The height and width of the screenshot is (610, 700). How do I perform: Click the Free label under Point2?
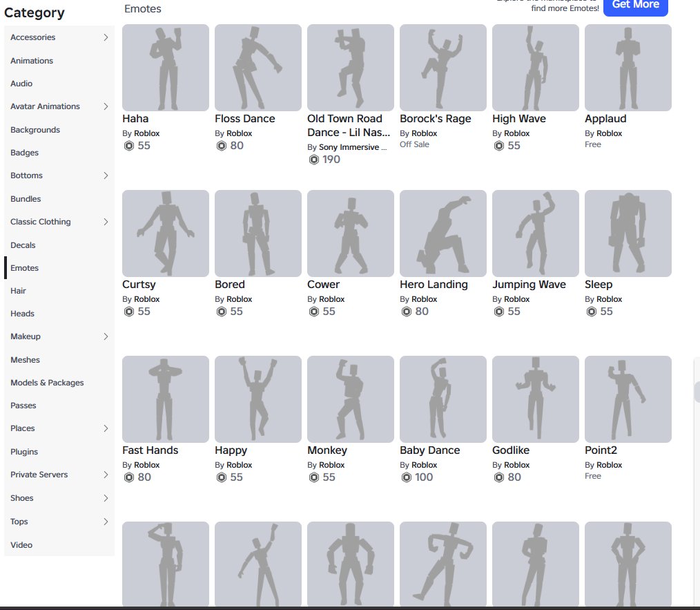592,476
